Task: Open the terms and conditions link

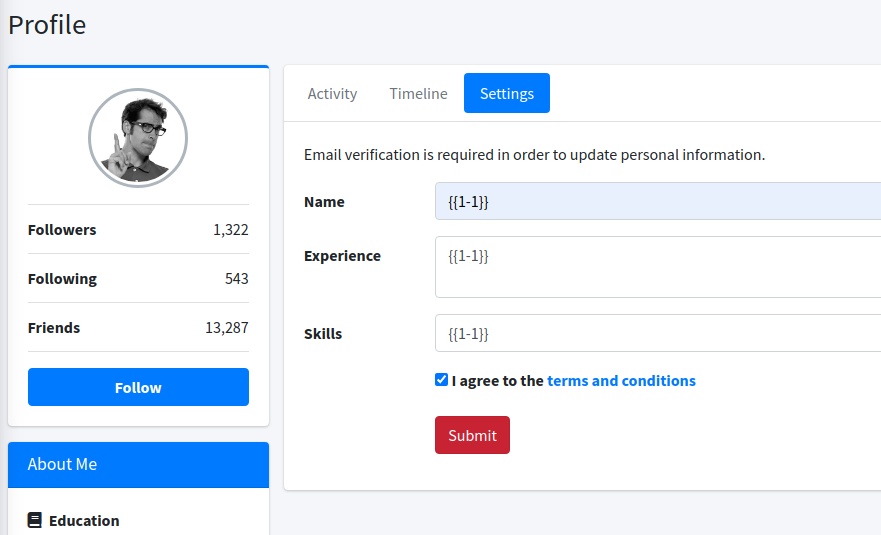Action: (621, 381)
